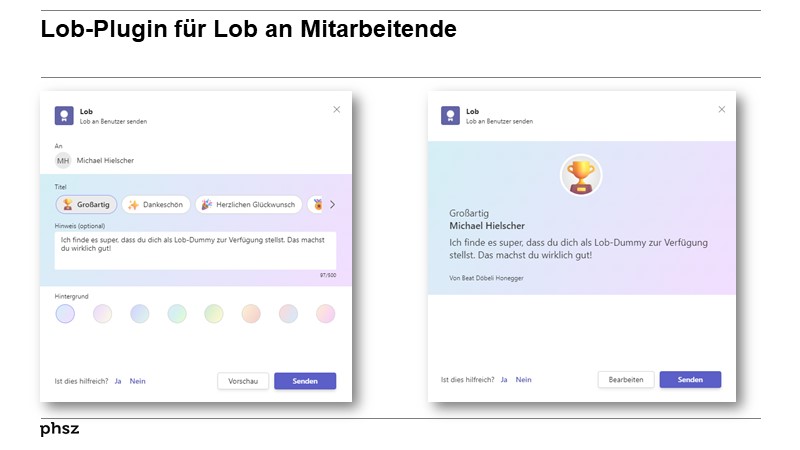Click the Bearbeiten button
Viewport: 800px width, 450px height.
pos(626,380)
